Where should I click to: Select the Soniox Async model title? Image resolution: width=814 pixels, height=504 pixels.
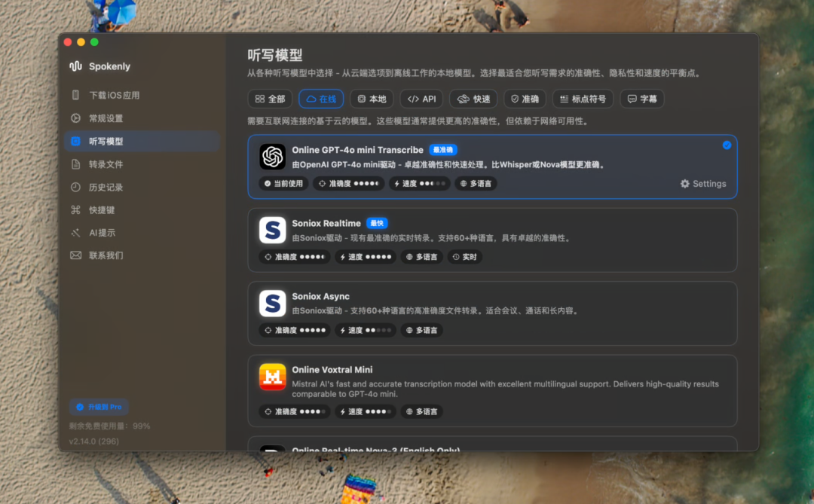(x=320, y=296)
